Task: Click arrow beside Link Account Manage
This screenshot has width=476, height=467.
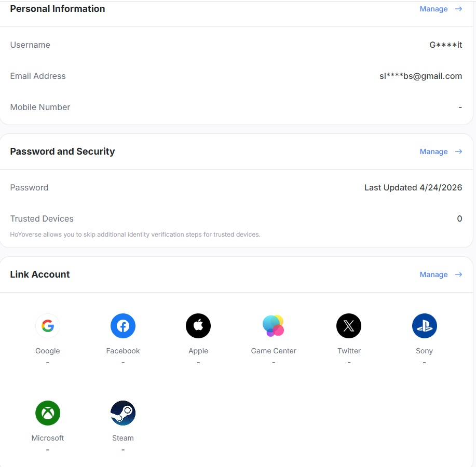Action: [458, 274]
